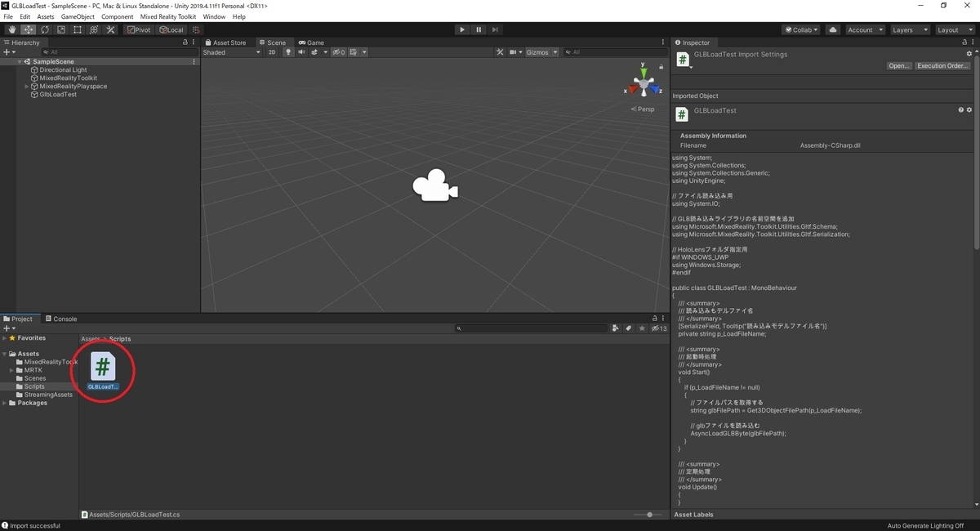Open the Component menu

pos(118,16)
